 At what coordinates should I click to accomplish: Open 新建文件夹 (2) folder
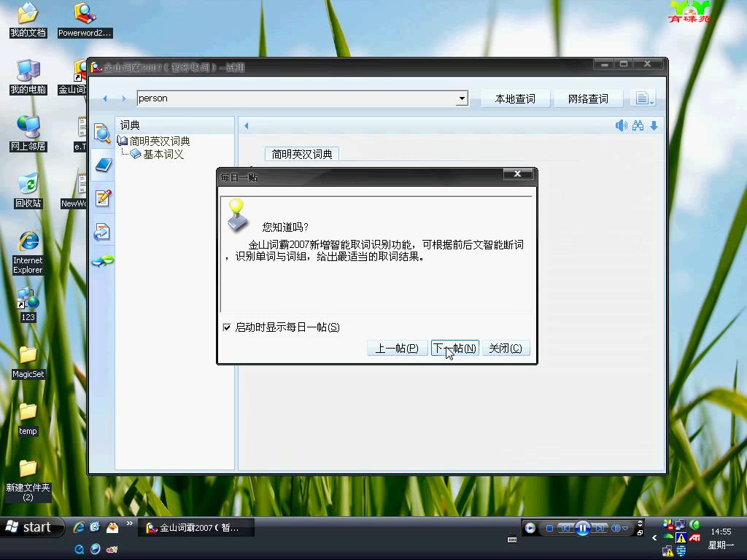coord(28,480)
